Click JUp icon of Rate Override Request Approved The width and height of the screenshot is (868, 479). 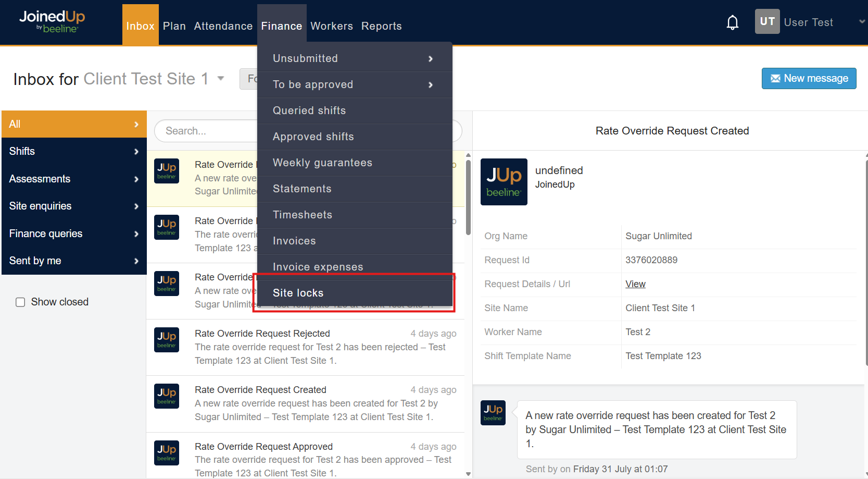tap(167, 453)
